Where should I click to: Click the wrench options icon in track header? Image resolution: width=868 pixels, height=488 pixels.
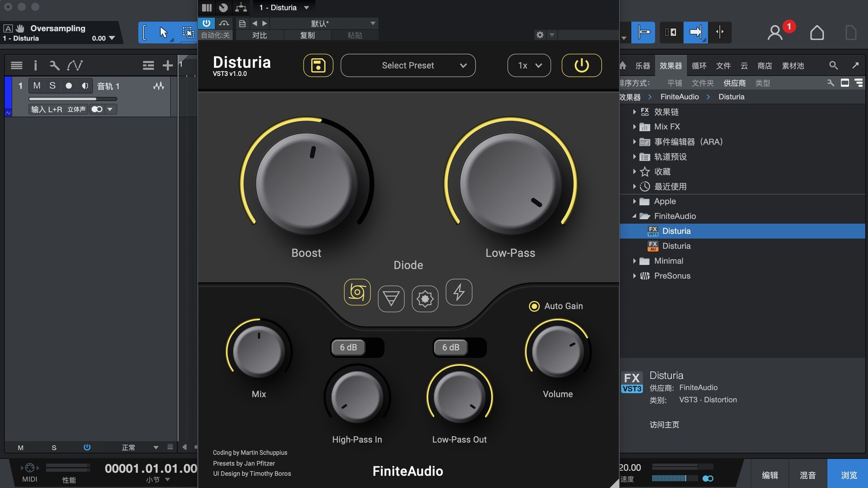click(x=54, y=66)
